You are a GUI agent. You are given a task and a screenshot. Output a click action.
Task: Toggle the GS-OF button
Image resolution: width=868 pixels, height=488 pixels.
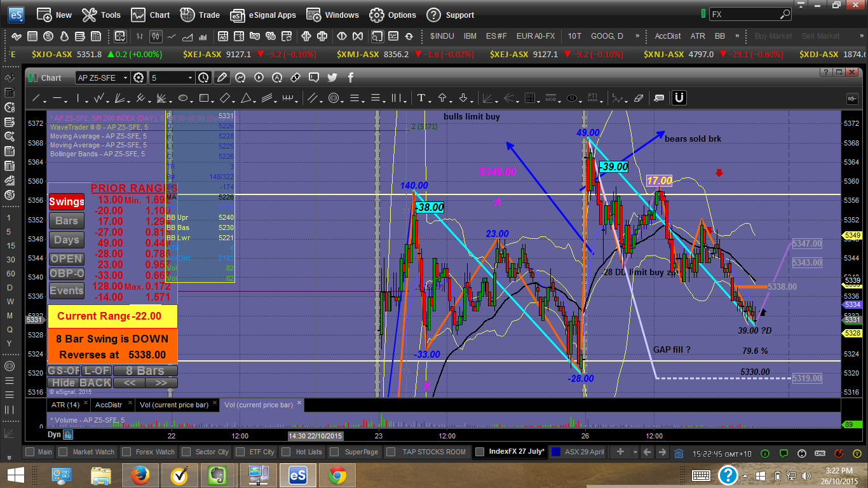pos(64,370)
